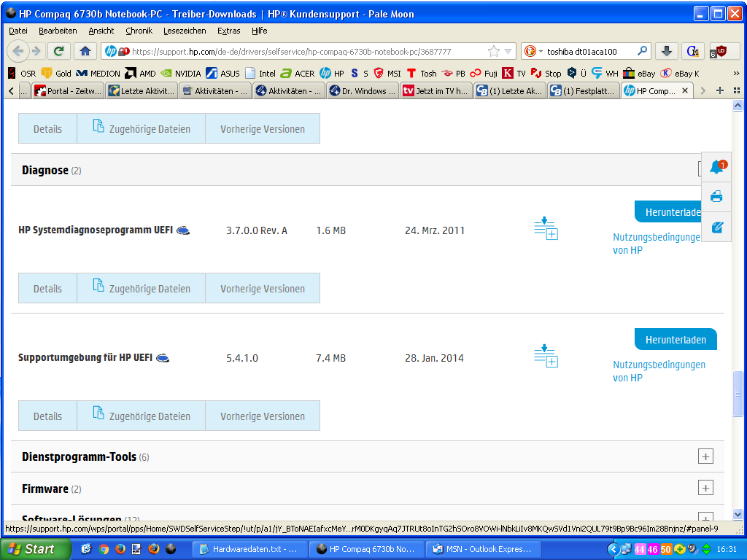Viewport: 747px width, 560px height.
Task: Open the notifications bell in the side panel
Action: (x=718, y=167)
